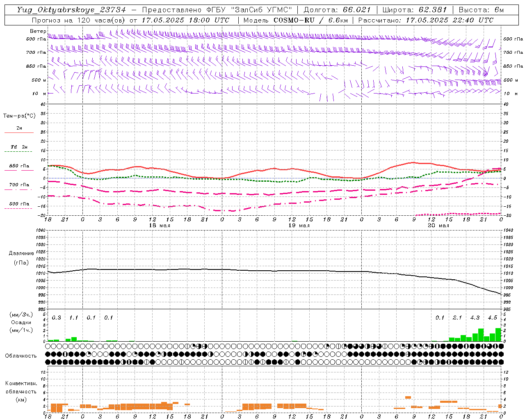Click the 2м temperature legend label
The height and width of the screenshot is (420, 525).
19,128
